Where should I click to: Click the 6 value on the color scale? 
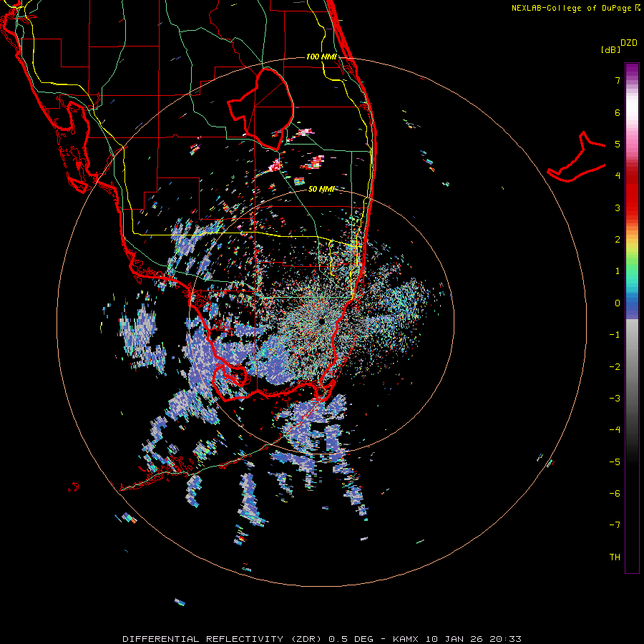[618, 112]
